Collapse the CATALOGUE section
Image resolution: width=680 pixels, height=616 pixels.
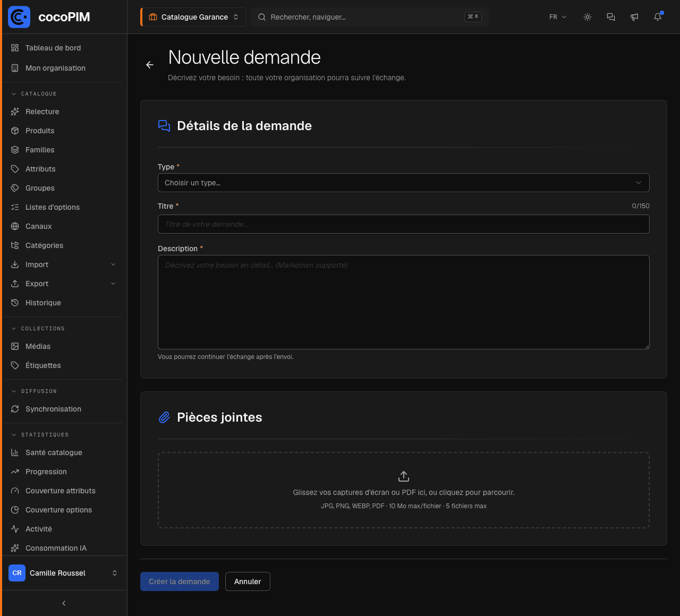(34, 93)
